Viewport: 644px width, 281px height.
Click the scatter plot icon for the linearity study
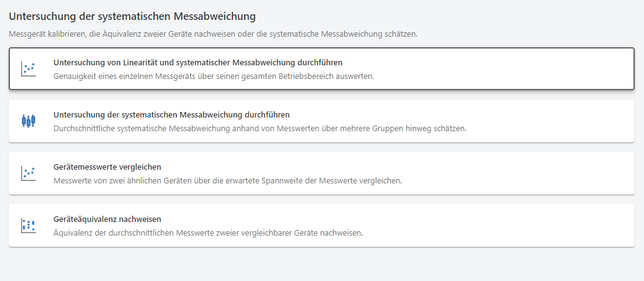[28, 69]
